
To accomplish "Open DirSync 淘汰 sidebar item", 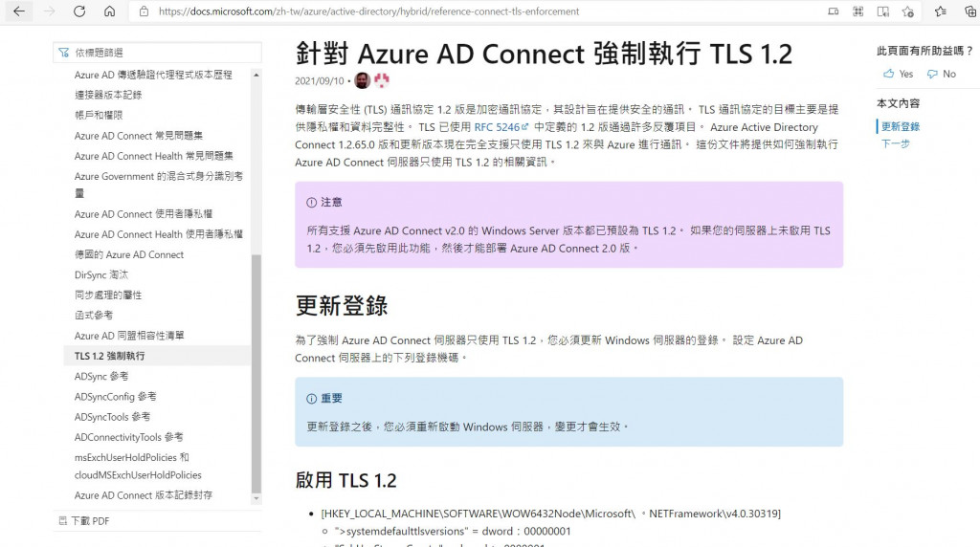I will click(x=101, y=274).
